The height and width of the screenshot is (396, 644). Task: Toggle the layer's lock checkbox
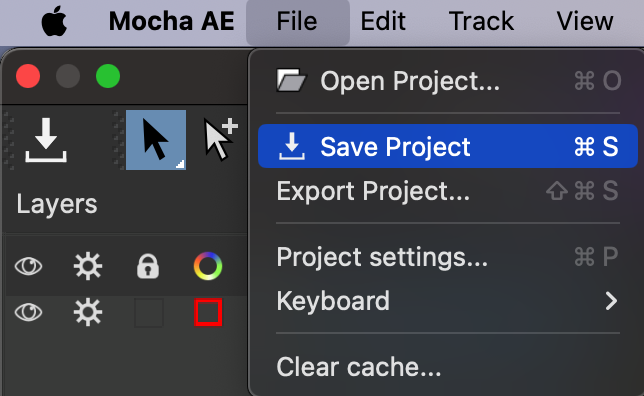click(x=149, y=313)
